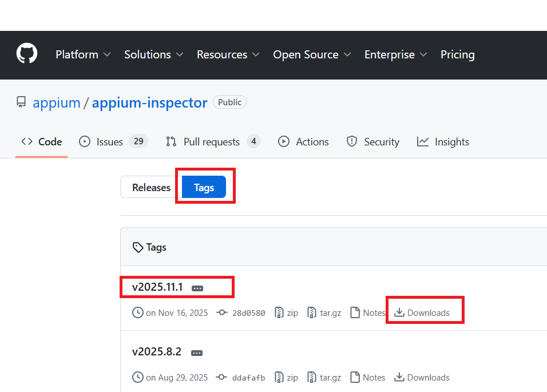Open commit 28d0580

249,313
